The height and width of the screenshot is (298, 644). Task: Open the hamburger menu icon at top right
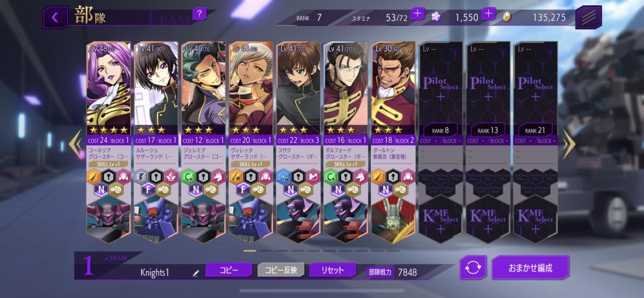[x=588, y=17]
